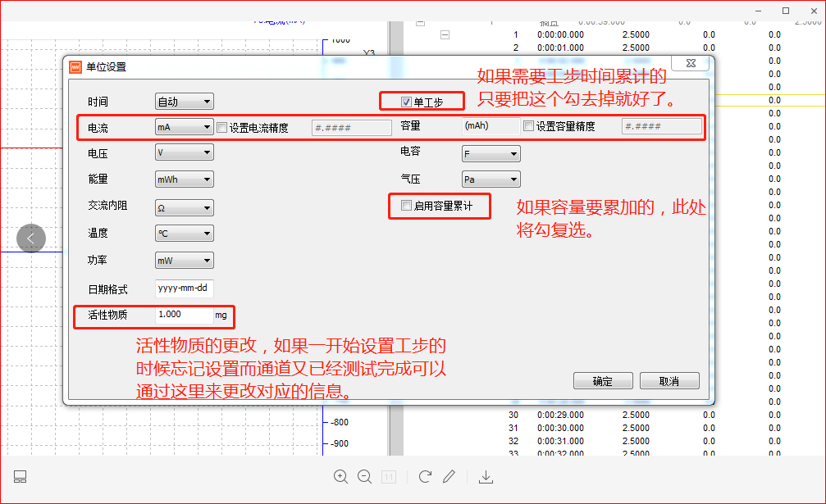This screenshot has height=504, width=826.
Task: Click the 取消 button
Action: [669, 381]
